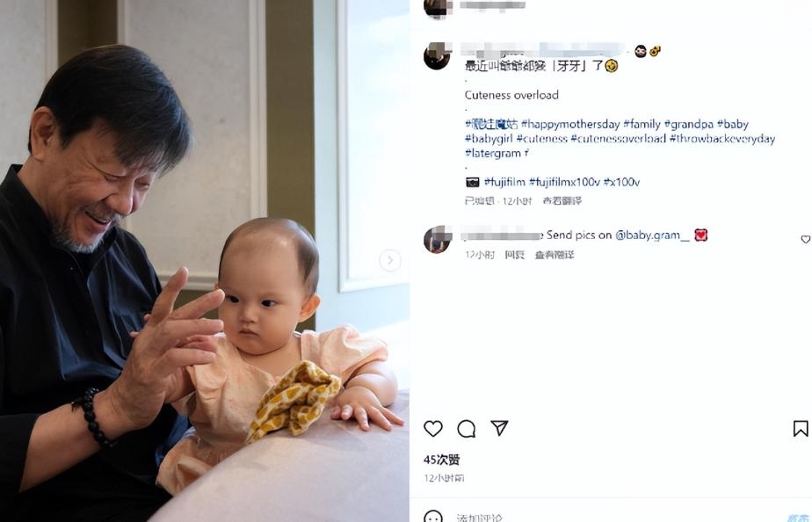Open the #happymothersday hashtag
Viewport: 812px width, 522px height.
tap(570, 124)
